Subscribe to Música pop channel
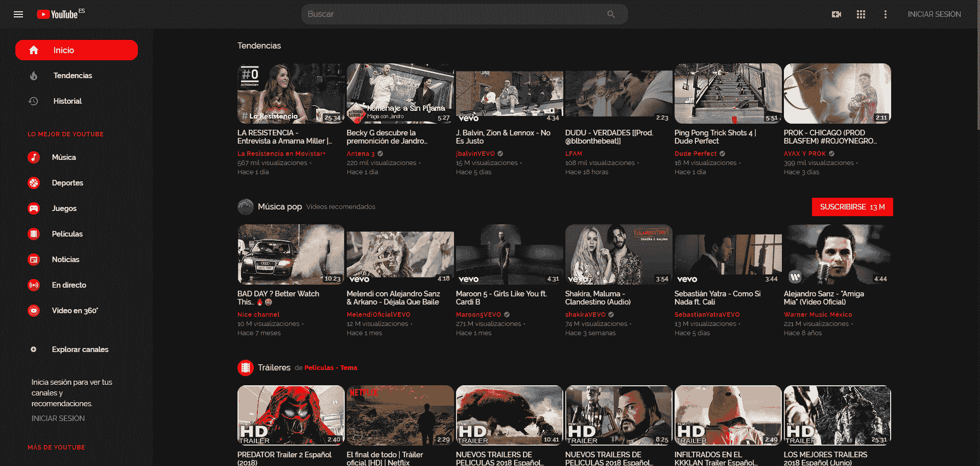 tap(852, 207)
